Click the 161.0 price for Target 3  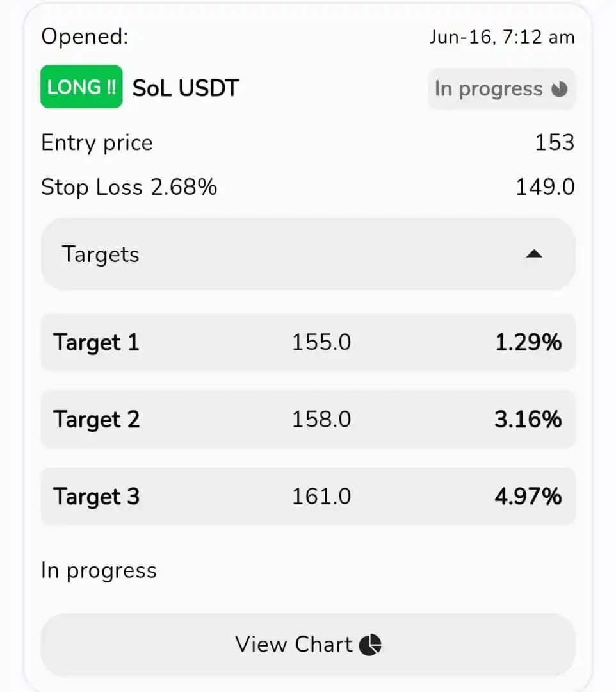click(321, 497)
